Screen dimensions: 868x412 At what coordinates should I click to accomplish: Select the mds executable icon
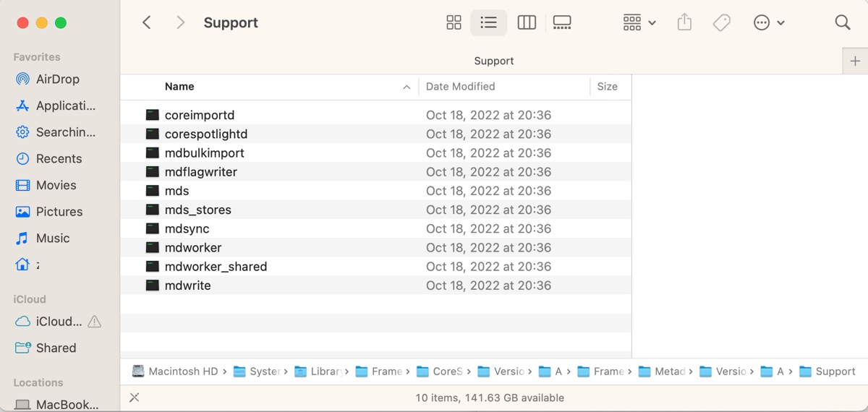point(152,191)
